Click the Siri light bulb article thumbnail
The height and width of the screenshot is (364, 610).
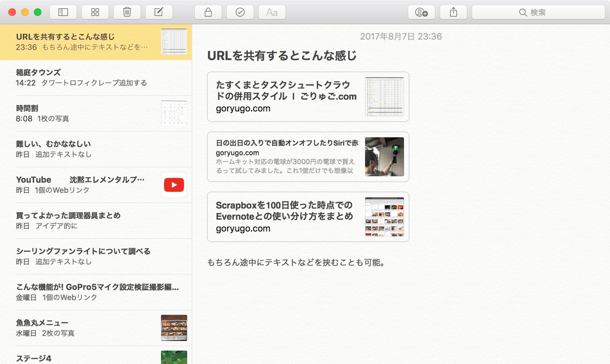pos(384,157)
